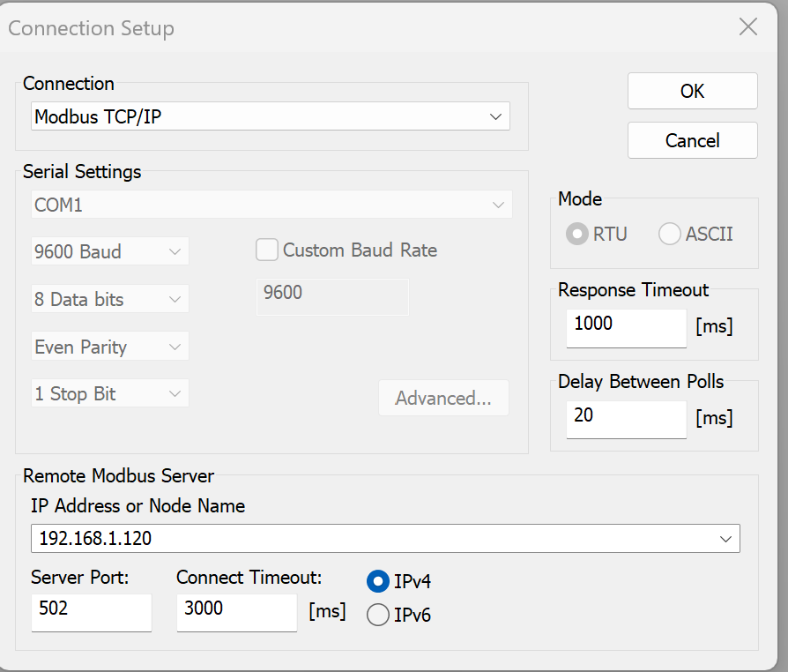
Task: Expand the IP Address dropdown arrow
Action: coord(725,538)
